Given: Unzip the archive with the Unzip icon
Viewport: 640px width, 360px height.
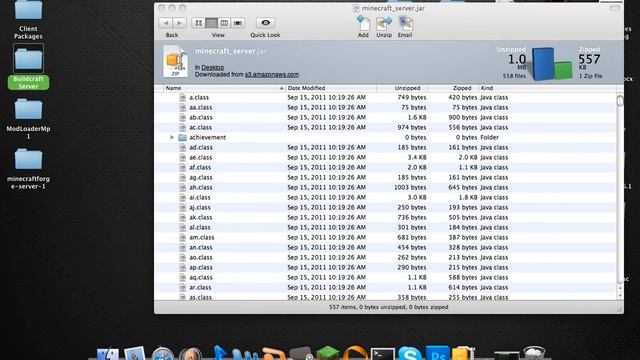Looking at the screenshot, I should click(x=384, y=23).
